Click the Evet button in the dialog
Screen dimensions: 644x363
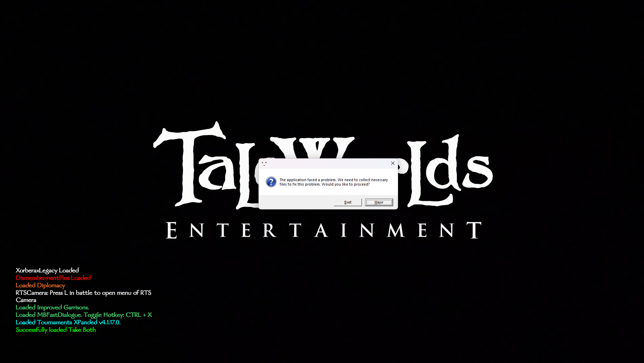(x=348, y=202)
